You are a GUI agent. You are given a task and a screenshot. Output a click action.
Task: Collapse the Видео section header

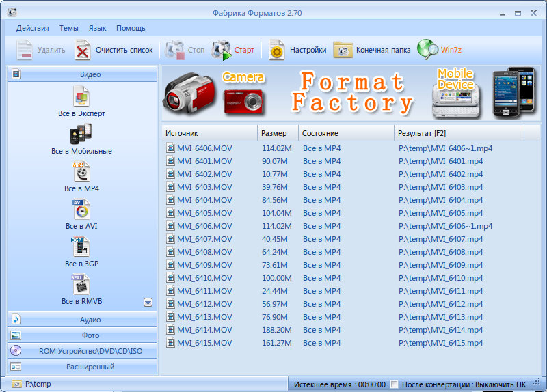coord(82,74)
